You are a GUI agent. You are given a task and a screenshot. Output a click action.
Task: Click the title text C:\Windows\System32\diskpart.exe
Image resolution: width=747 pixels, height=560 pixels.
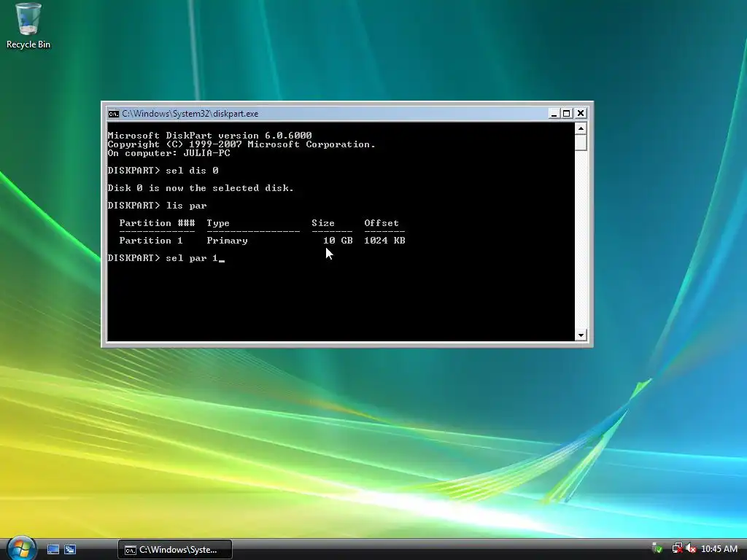click(190, 114)
